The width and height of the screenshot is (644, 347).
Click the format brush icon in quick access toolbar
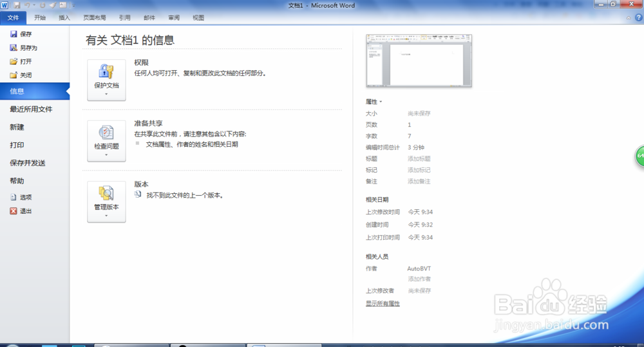(x=53, y=5)
